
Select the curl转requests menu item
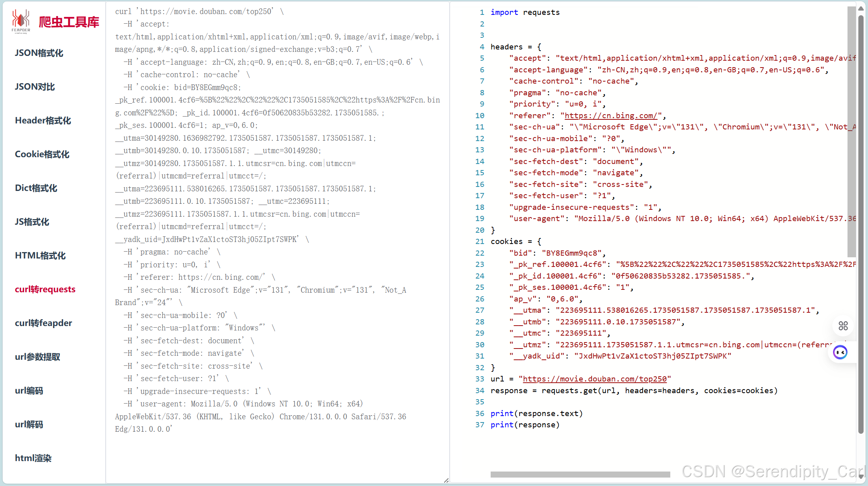[45, 289]
